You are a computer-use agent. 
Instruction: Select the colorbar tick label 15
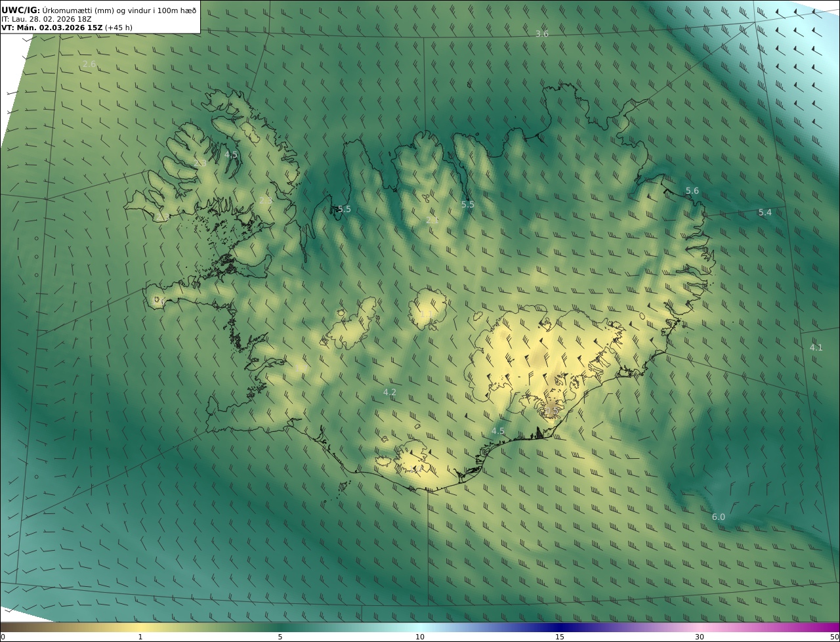560,637
